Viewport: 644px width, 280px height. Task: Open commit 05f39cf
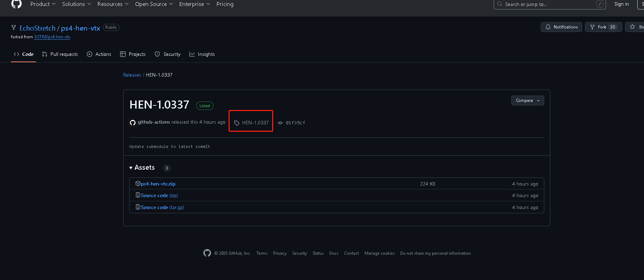pyautogui.click(x=291, y=123)
